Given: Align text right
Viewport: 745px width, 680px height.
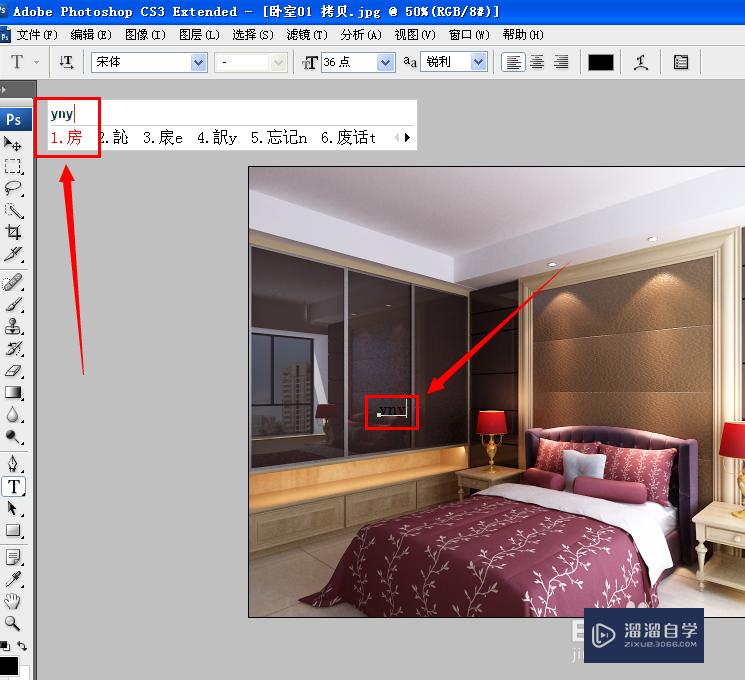Looking at the screenshot, I should click(x=561, y=62).
